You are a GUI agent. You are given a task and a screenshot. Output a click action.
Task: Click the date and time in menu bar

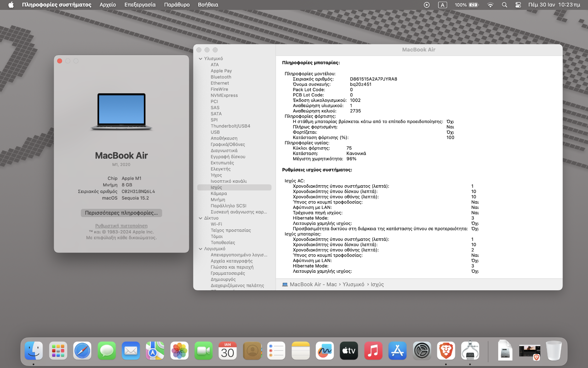click(x=554, y=5)
